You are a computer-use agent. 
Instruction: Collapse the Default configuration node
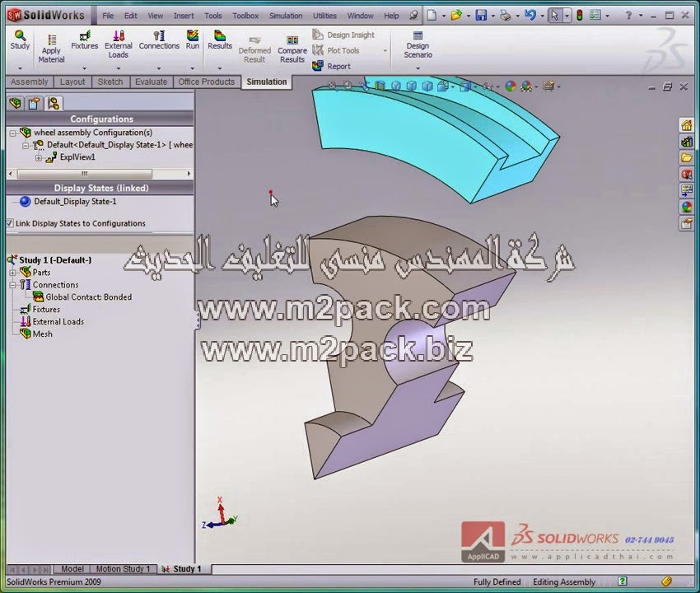tap(26, 145)
